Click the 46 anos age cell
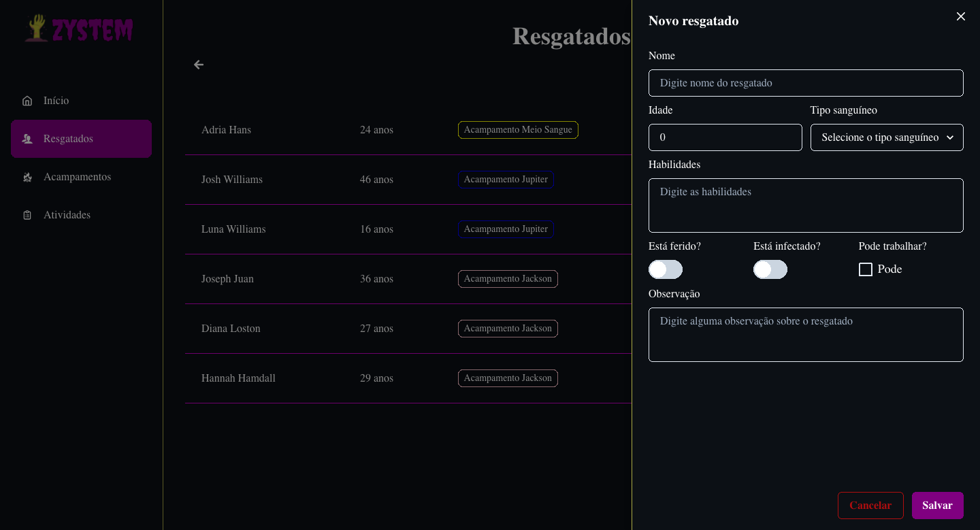 (x=376, y=180)
